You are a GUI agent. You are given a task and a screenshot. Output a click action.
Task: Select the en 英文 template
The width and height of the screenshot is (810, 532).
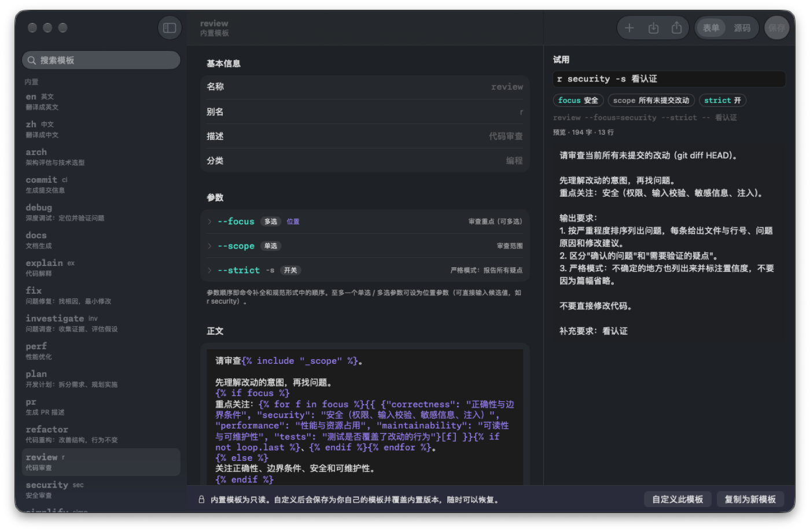(101, 101)
